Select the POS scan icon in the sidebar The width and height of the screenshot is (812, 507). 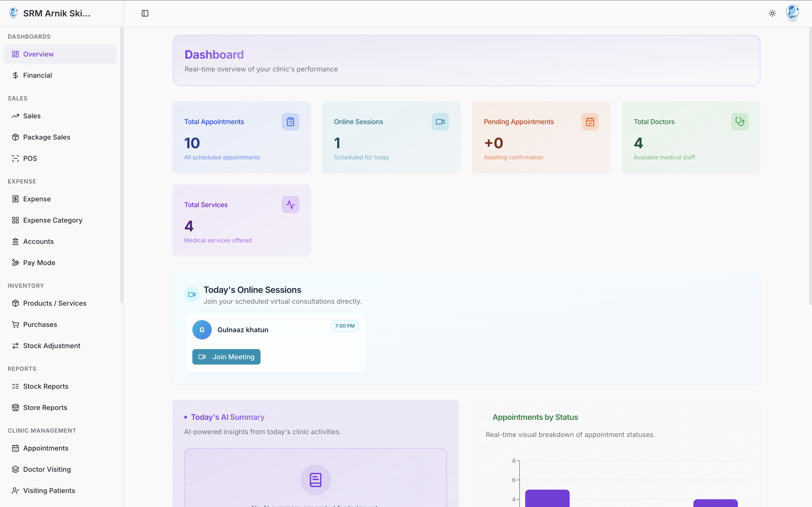(x=15, y=158)
